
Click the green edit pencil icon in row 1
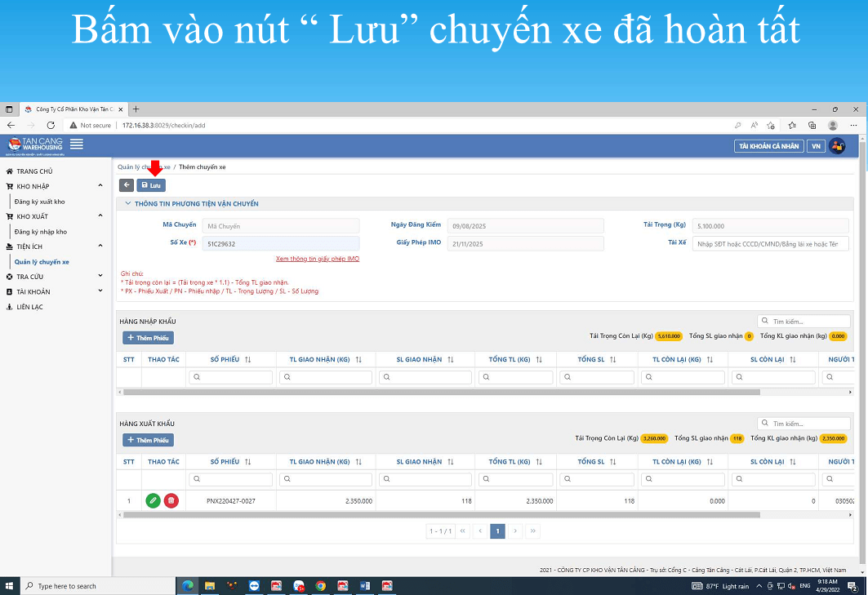pos(153,500)
